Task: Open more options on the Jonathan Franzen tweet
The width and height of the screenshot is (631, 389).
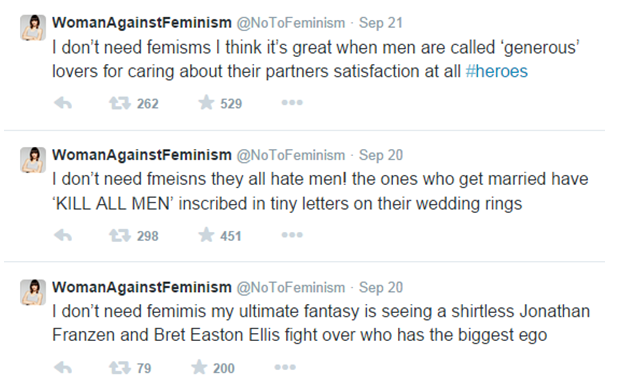Action: pos(285,367)
